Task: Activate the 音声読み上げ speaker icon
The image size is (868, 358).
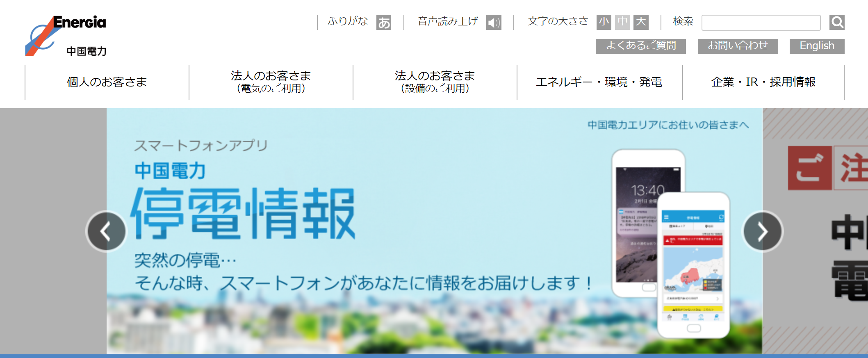Action: click(x=494, y=23)
